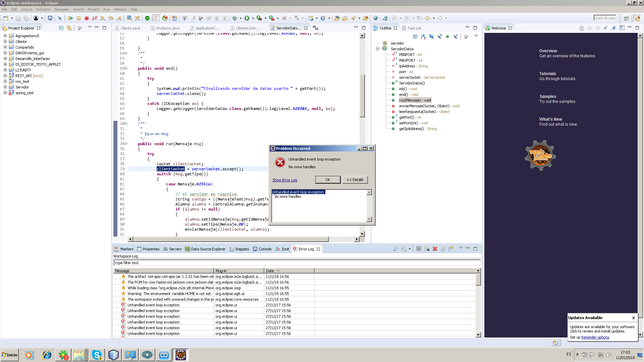Click the Suspend (pause) toolbar icon
644x362 pixels.
point(78,18)
